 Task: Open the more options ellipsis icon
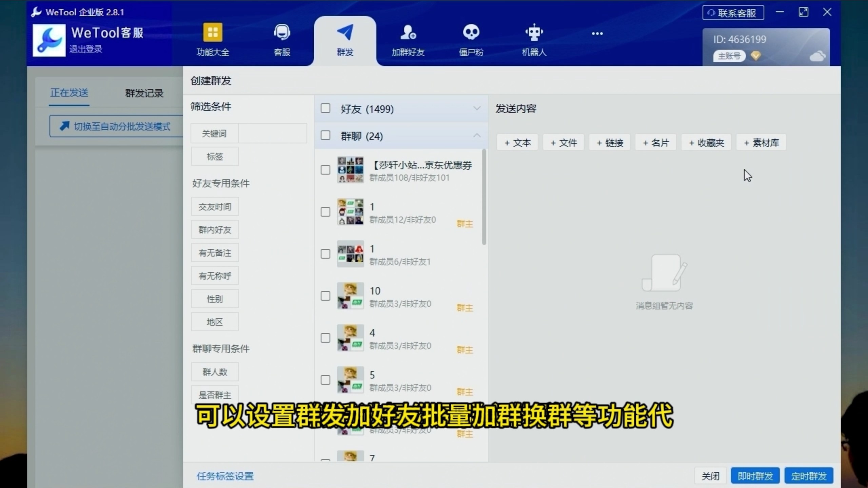pos(597,34)
